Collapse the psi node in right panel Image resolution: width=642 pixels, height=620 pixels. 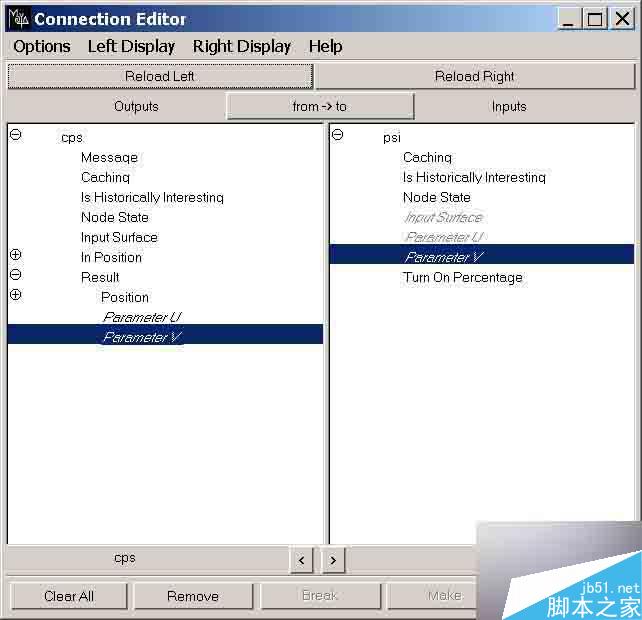pyautogui.click(x=337, y=134)
